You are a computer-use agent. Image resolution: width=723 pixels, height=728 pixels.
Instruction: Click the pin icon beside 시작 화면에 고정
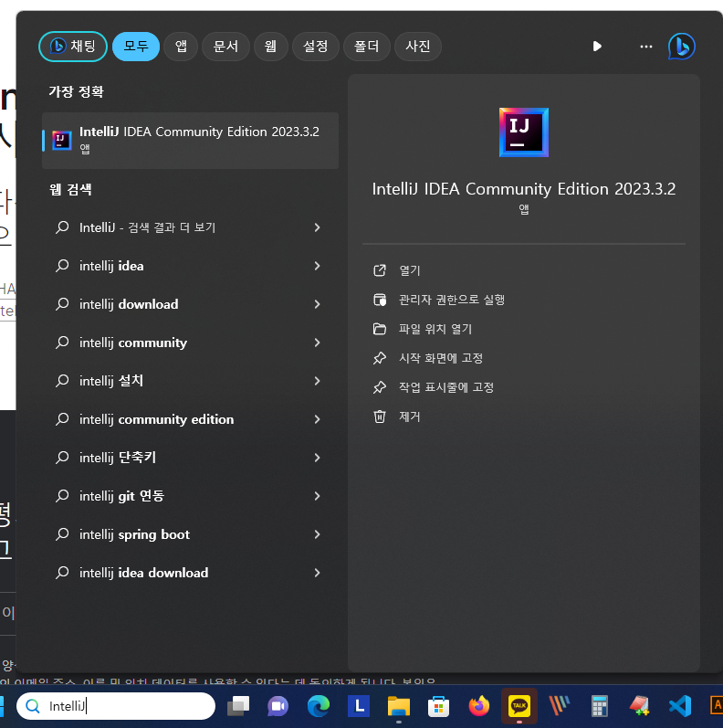[380, 358]
